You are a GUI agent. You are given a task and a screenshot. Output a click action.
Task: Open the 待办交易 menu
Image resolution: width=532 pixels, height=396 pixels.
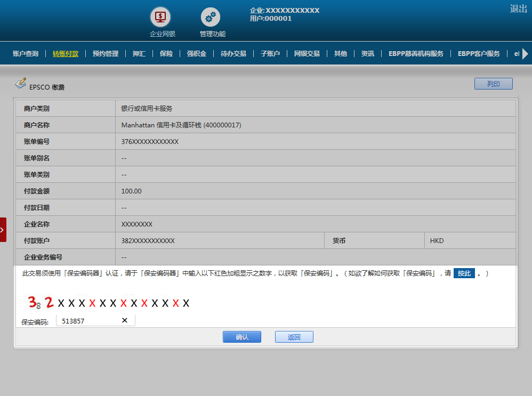233,54
